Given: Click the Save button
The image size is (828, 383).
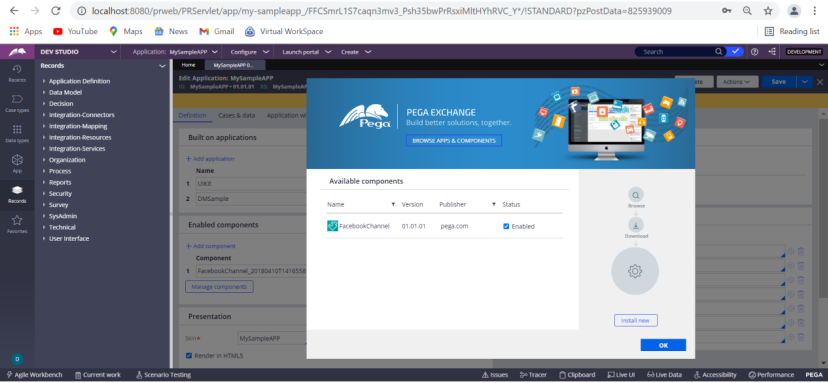Looking at the screenshot, I should (x=778, y=82).
